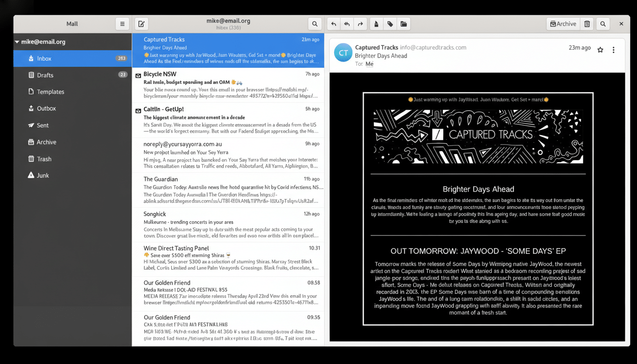Toggle selection of the Caitlin GetUp message

pyautogui.click(x=138, y=109)
